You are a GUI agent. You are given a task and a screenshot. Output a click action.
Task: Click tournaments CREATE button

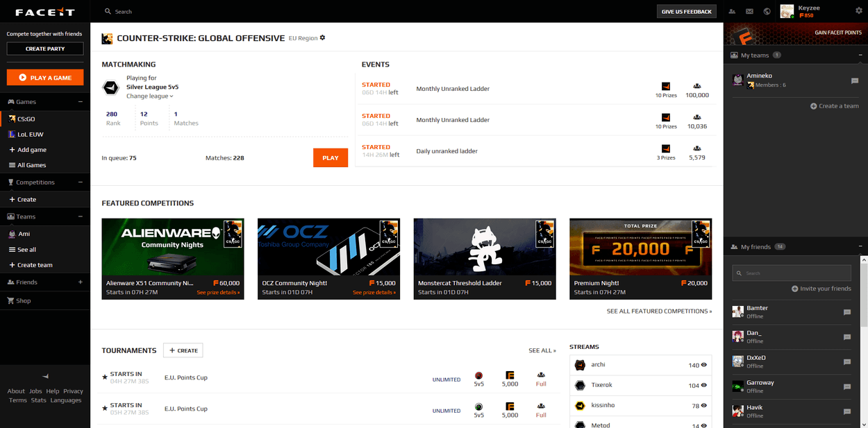[x=183, y=350]
